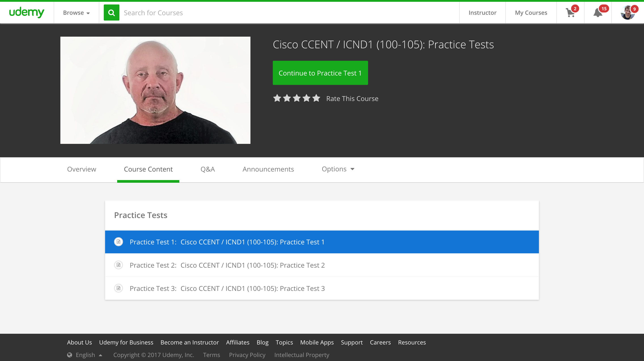Go to the Announcements tab

click(x=268, y=169)
